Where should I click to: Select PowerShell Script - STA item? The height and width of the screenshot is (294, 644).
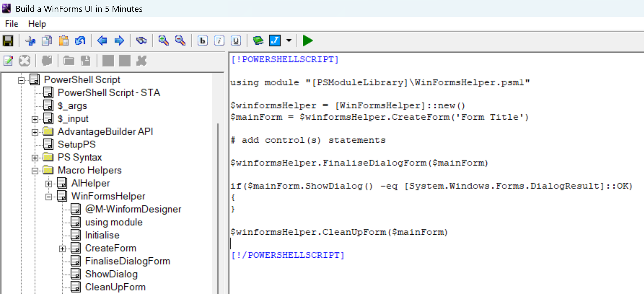coord(109,93)
